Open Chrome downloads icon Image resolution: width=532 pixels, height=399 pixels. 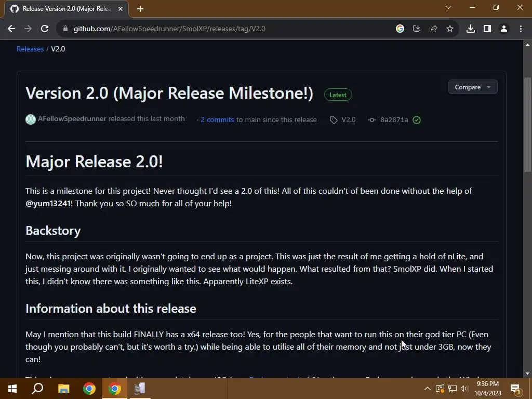[x=471, y=29]
